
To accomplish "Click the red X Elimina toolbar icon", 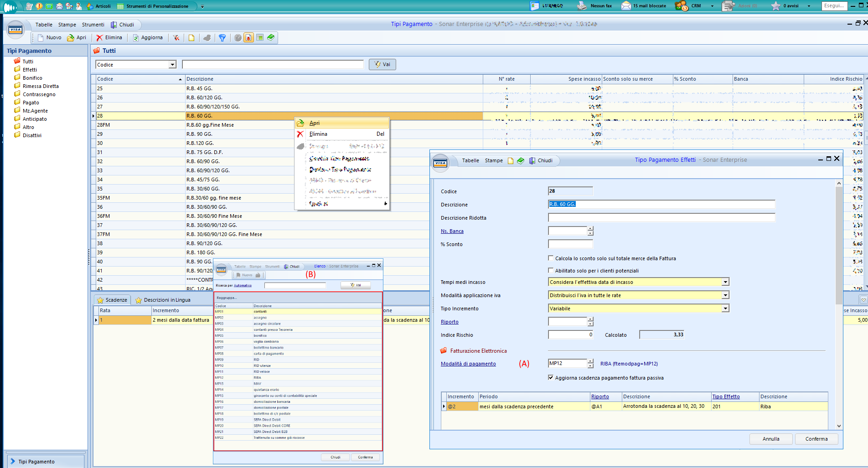I will [x=99, y=38].
